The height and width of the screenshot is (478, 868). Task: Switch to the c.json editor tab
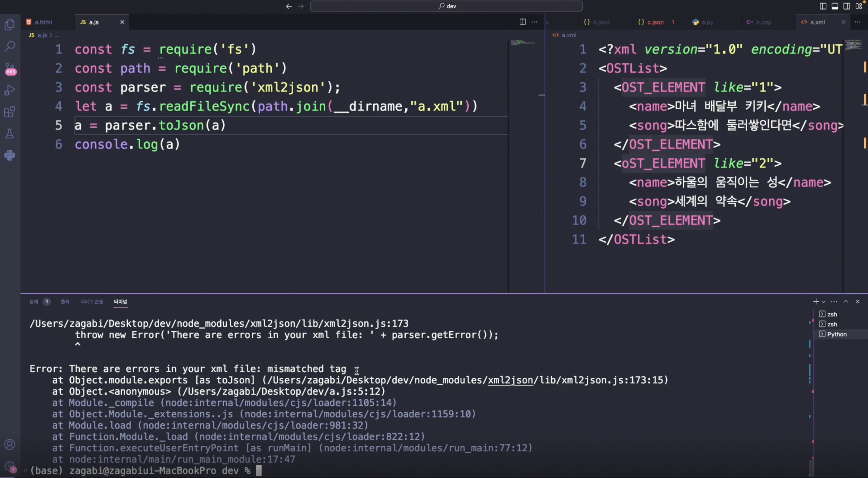coord(655,22)
